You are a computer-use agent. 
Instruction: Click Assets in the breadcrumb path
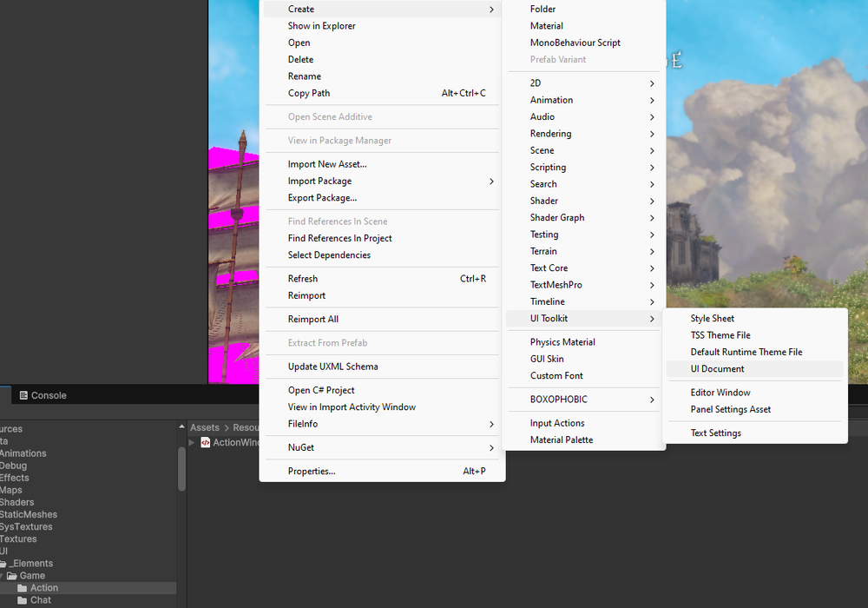(x=205, y=427)
